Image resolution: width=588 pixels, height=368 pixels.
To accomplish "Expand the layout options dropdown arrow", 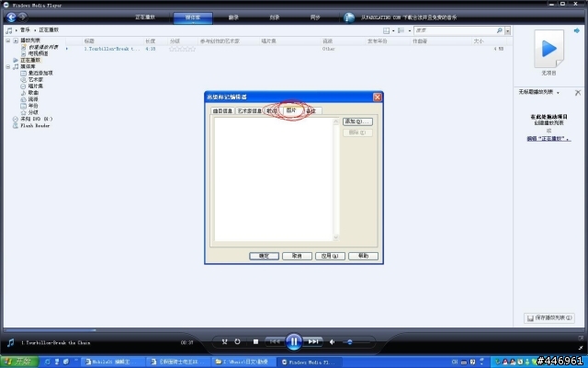I will (x=393, y=30).
